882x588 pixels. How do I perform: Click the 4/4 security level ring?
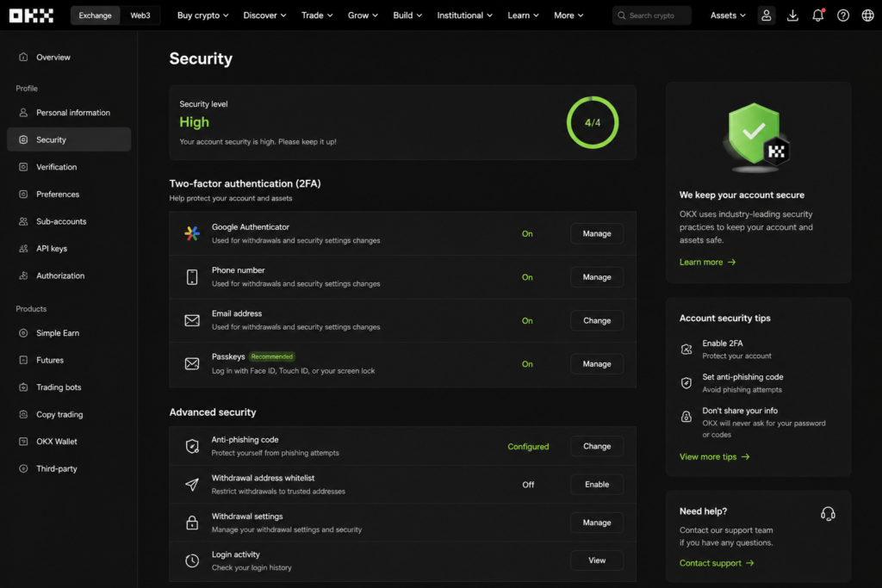tap(593, 122)
